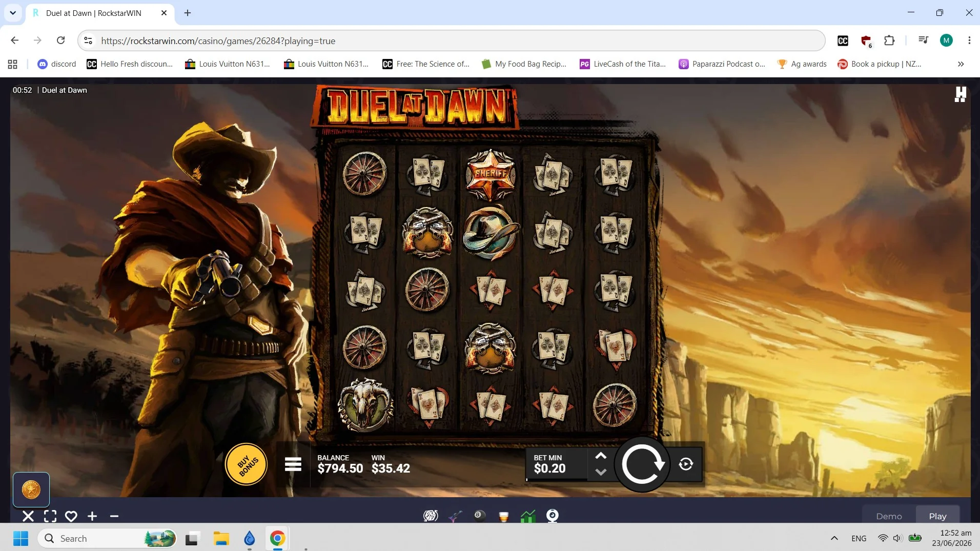Open the tab search dropdown

[x=13, y=13]
